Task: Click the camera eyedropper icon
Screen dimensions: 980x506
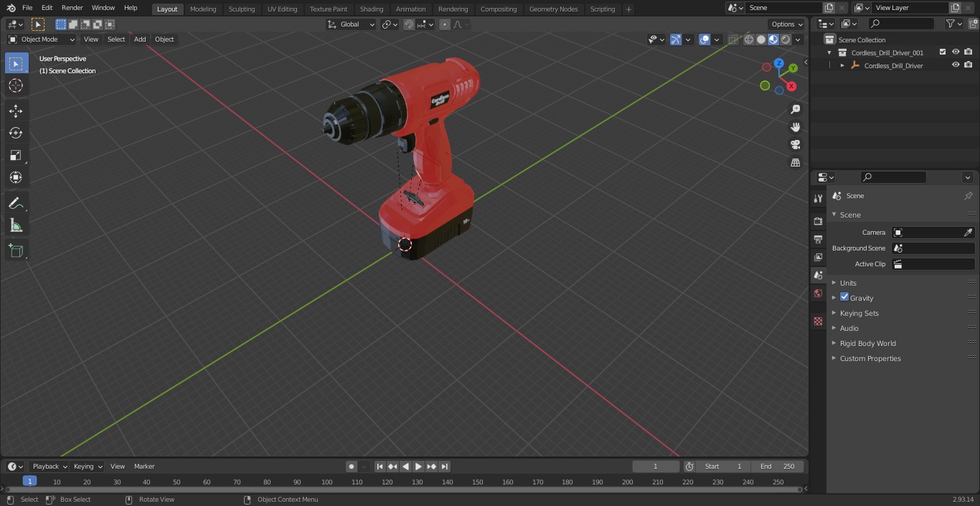Action: (968, 233)
